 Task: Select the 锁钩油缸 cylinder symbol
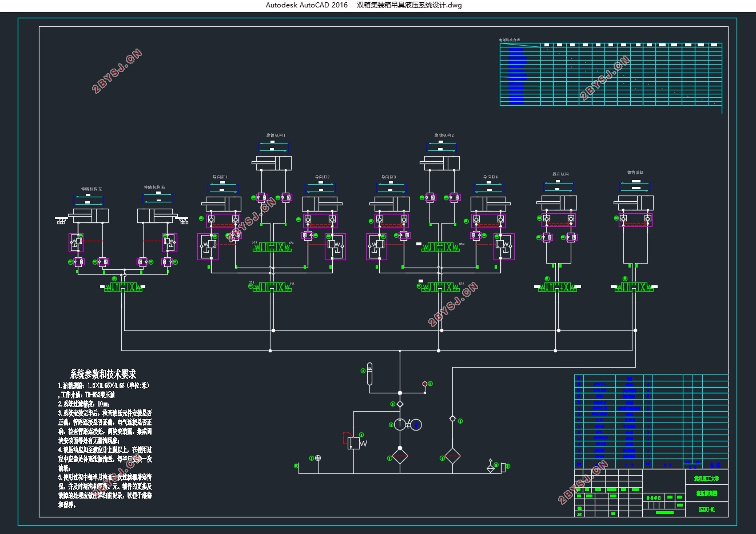tap(634, 202)
